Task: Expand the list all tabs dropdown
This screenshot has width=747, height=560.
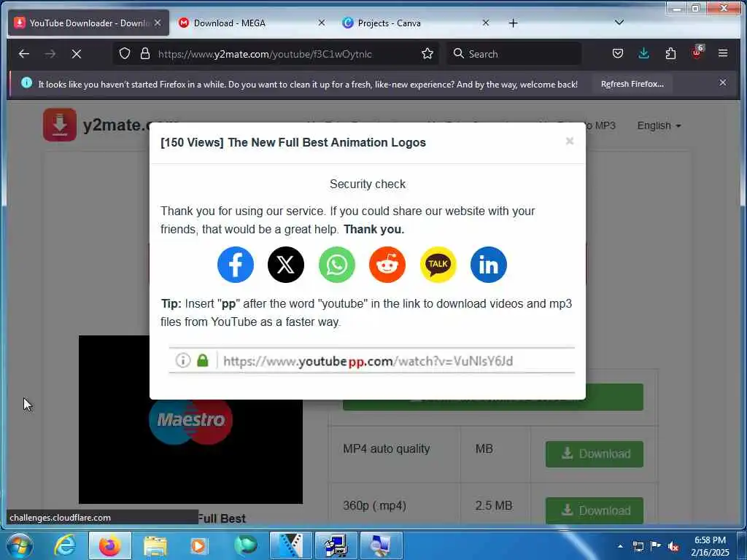Action: coord(619,23)
